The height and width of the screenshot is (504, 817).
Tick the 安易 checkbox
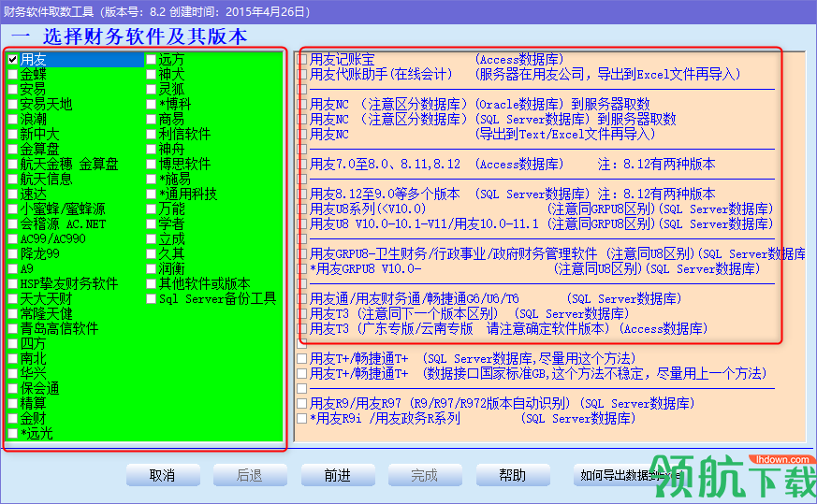pos(13,90)
